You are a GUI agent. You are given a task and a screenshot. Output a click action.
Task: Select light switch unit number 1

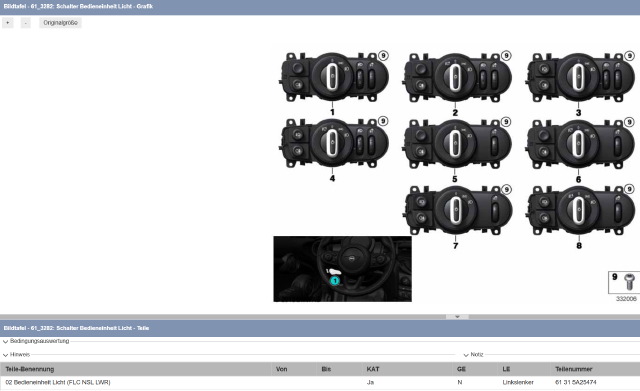[x=334, y=77]
